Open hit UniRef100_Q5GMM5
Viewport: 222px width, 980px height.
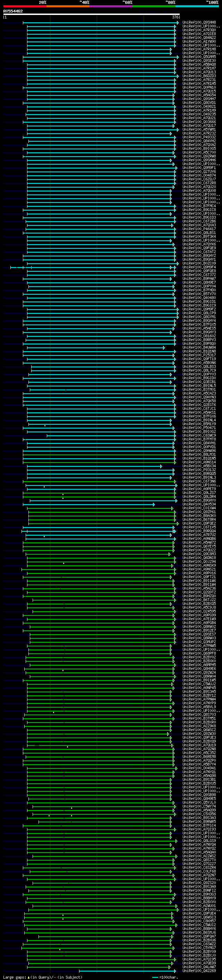tap(199, 57)
